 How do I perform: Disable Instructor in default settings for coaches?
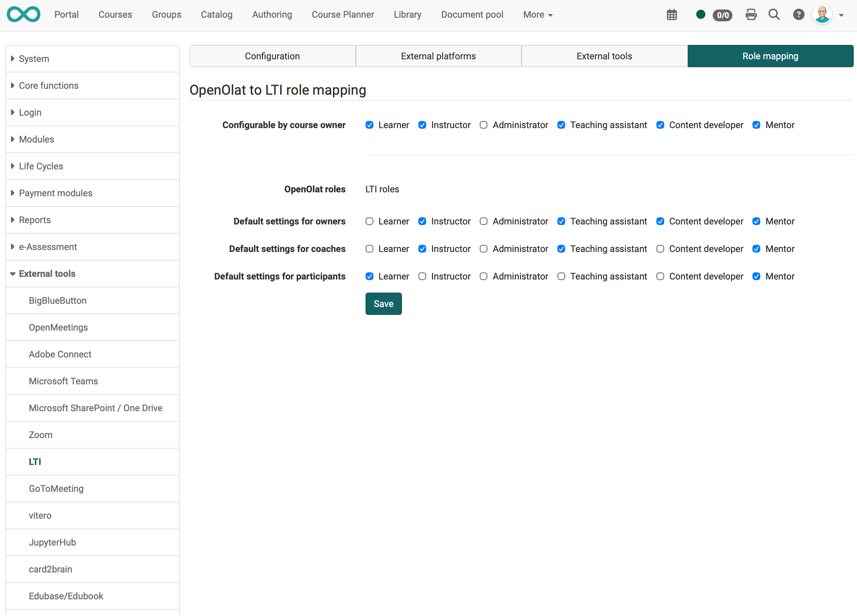click(x=422, y=248)
